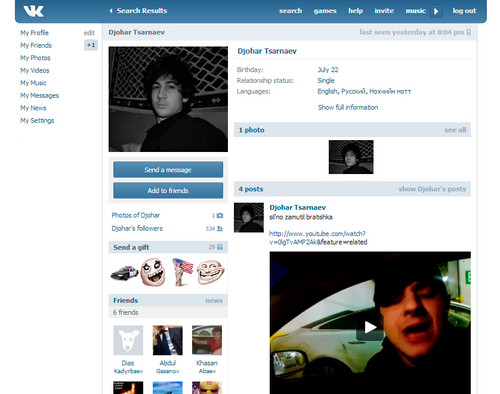Open the photo thumbnail under 1 photo
The image size is (500, 394).
351,157
